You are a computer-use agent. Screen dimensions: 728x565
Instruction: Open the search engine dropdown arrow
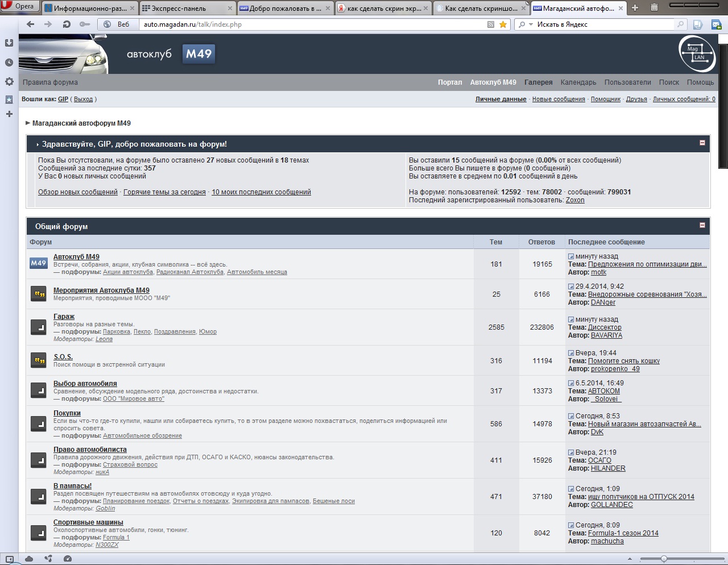point(531,24)
